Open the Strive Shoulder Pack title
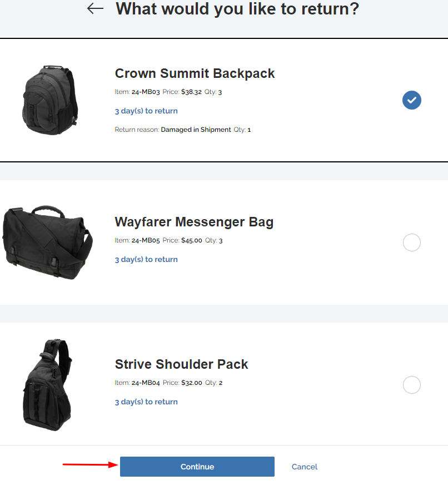Image resolution: width=448 pixels, height=485 pixels. (181, 364)
